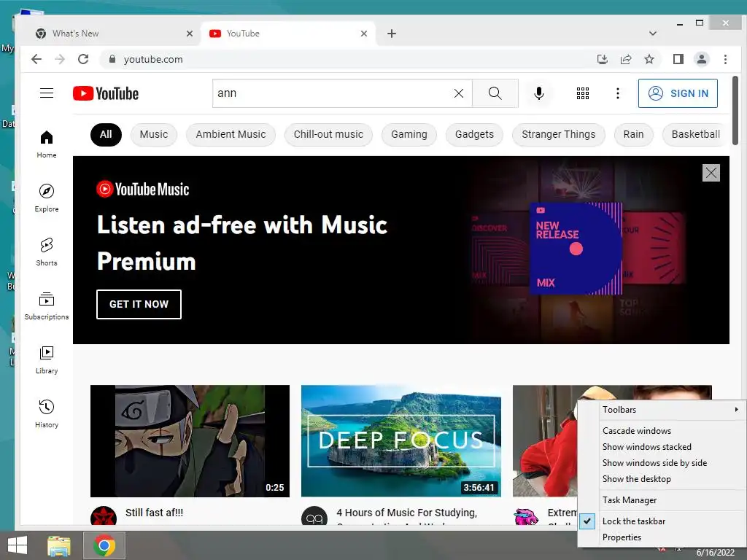Screen dimensions: 747x560
Task: Reload the page
Action: (x=83, y=59)
